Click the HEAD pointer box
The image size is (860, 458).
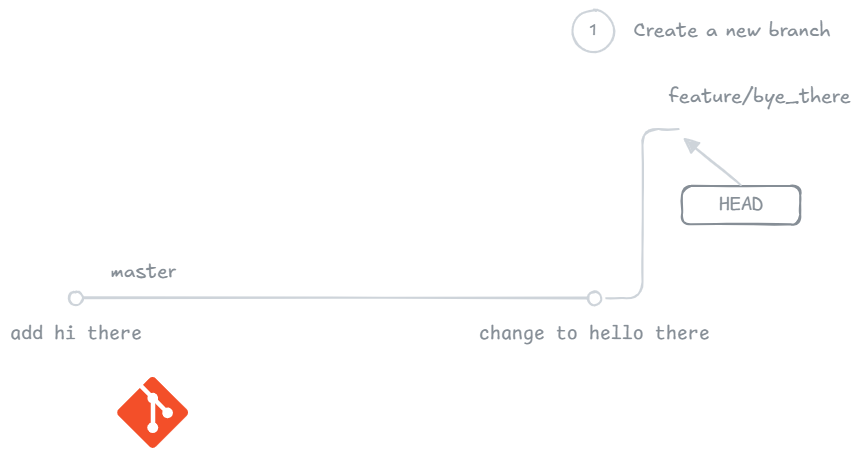coord(741,205)
